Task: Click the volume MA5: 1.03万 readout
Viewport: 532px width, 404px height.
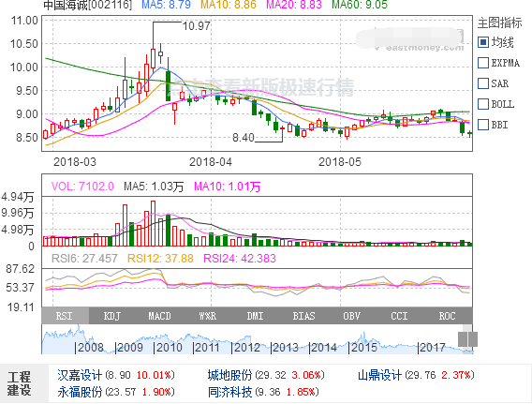Action: click(x=154, y=187)
